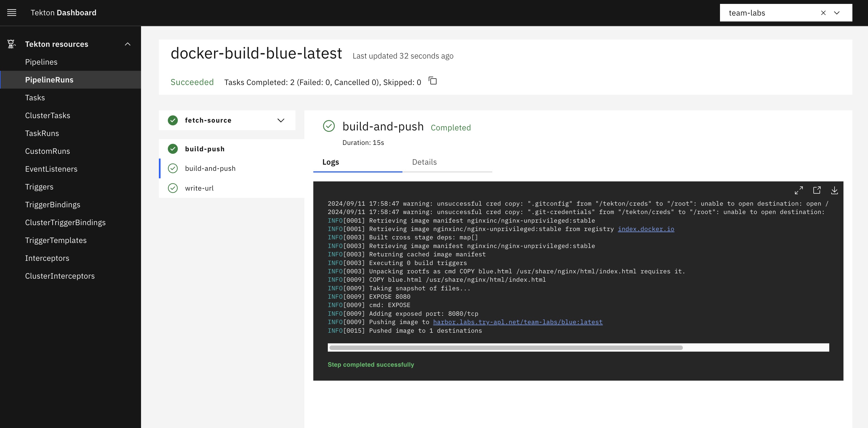Open Triggers page
The image size is (868, 428).
tap(71, 187)
